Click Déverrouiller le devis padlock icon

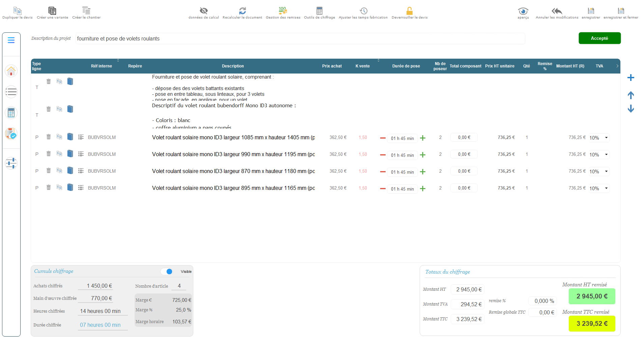(409, 11)
